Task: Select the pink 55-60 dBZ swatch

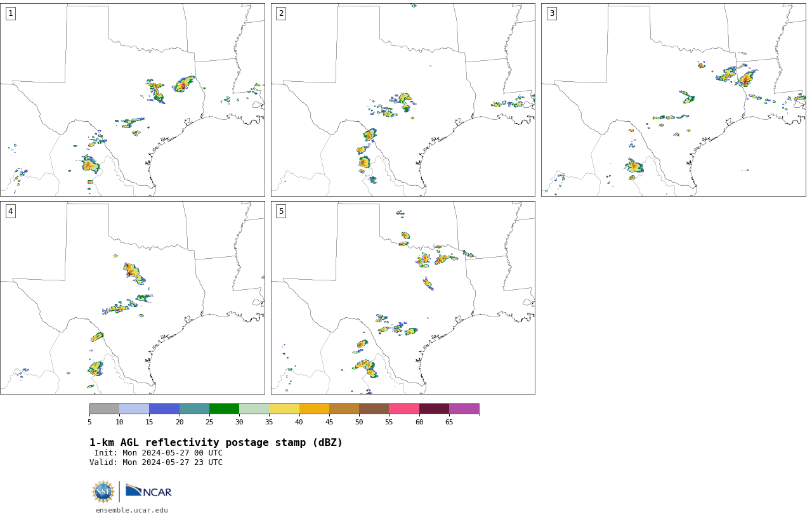Action: [404, 409]
